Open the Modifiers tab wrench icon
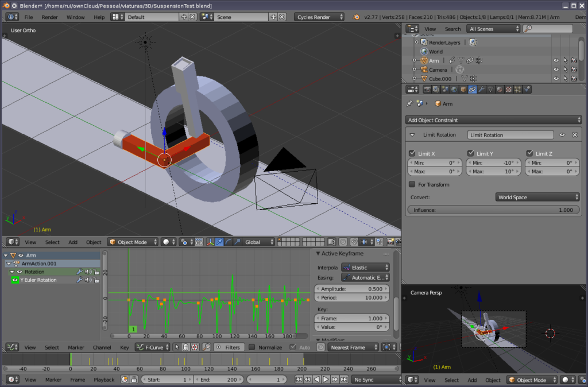 tap(482, 90)
